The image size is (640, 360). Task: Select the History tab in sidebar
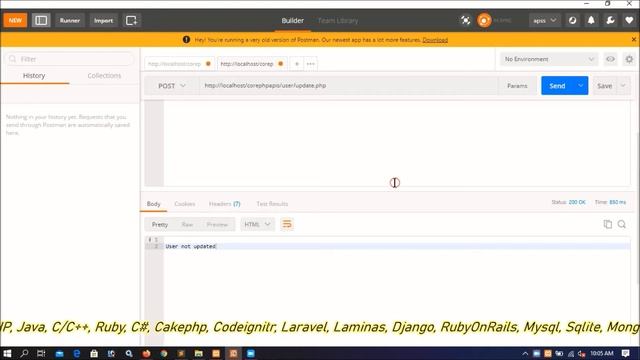click(34, 76)
